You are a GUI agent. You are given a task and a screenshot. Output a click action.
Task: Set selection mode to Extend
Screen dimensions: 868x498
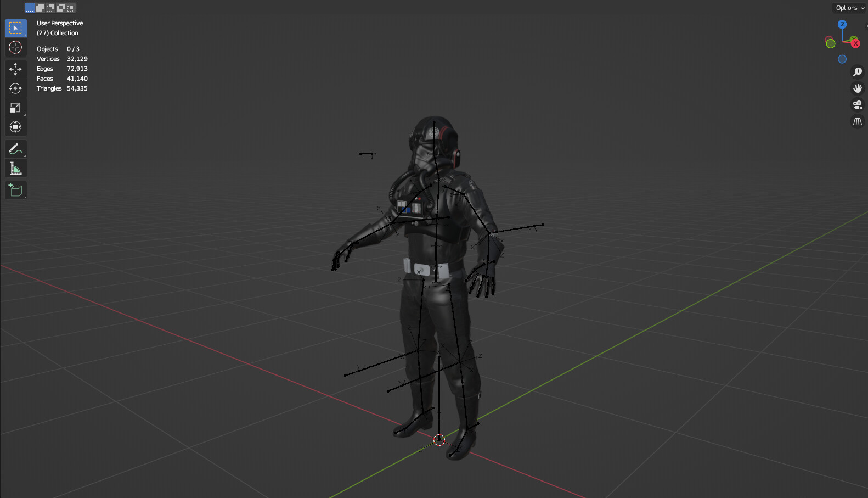pyautogui.click(x=40, y=8)
